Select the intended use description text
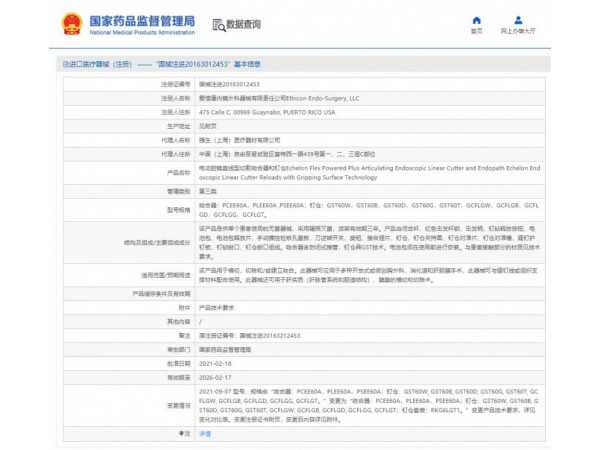 click(368, 275)
